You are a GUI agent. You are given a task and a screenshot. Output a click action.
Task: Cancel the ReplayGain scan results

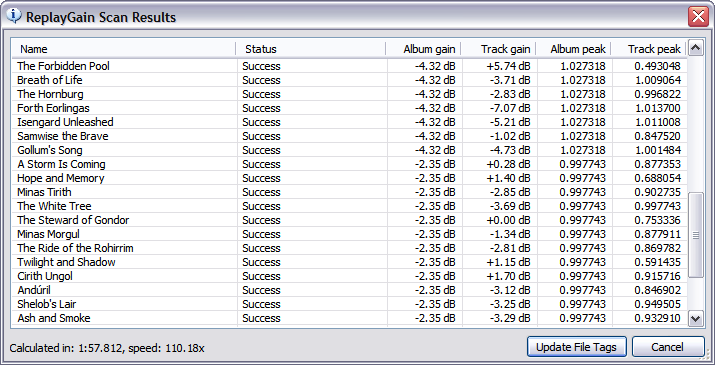tap(668, 347)
